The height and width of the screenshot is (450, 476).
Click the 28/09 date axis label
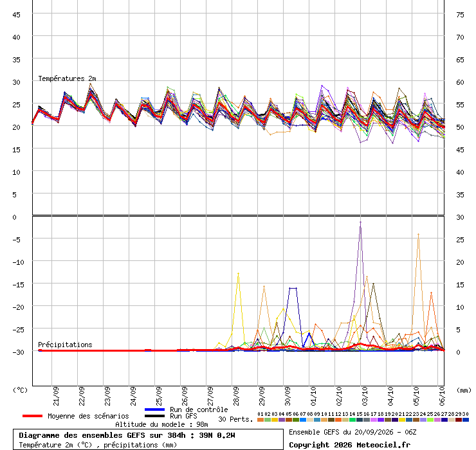pos(236,396)
